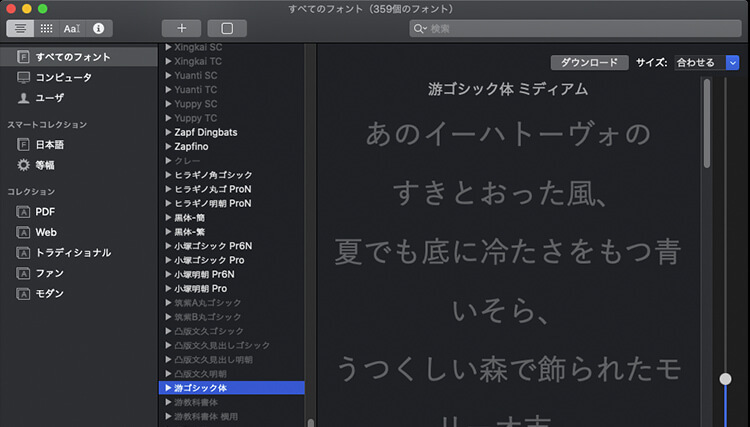Select the ユーザ user fonts item

point(50,97)
